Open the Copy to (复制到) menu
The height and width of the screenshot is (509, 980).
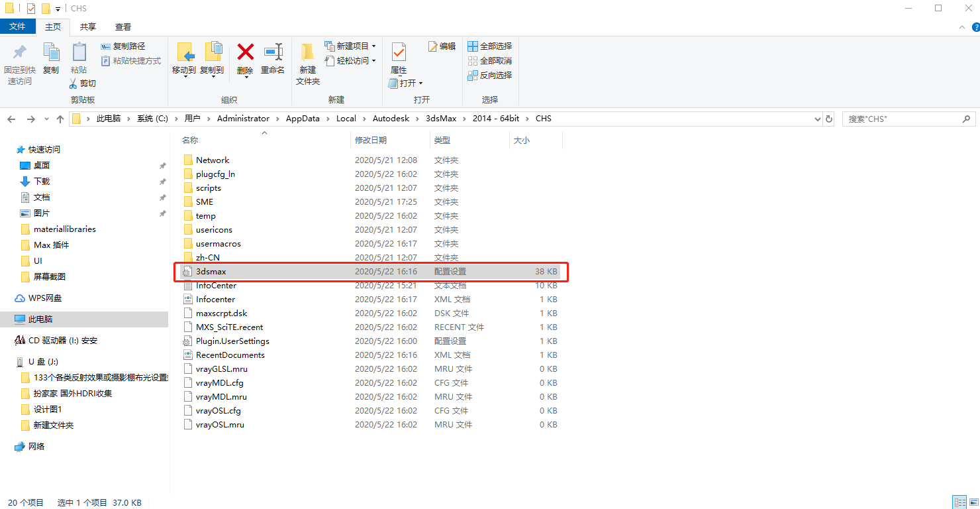(x=212, y=60)
